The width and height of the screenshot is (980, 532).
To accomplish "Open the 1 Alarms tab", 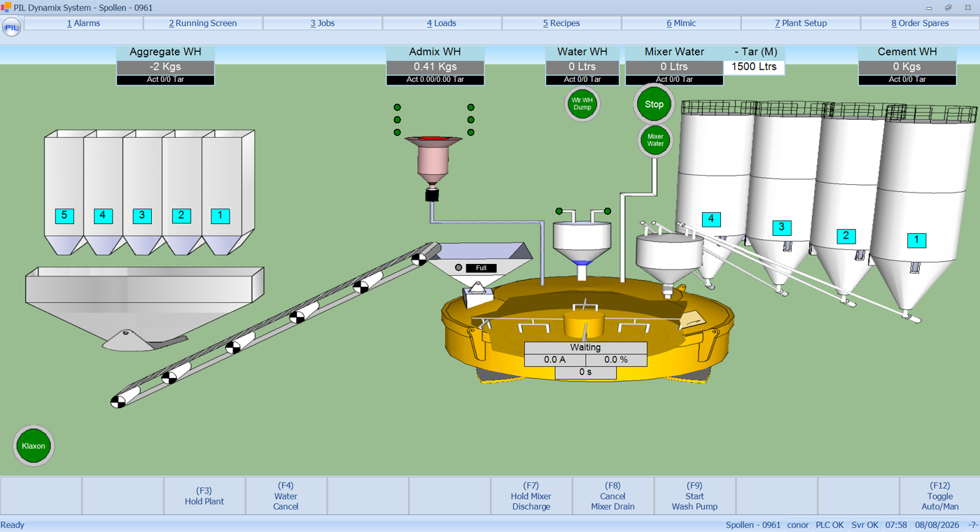I will [x=83, y=23].
